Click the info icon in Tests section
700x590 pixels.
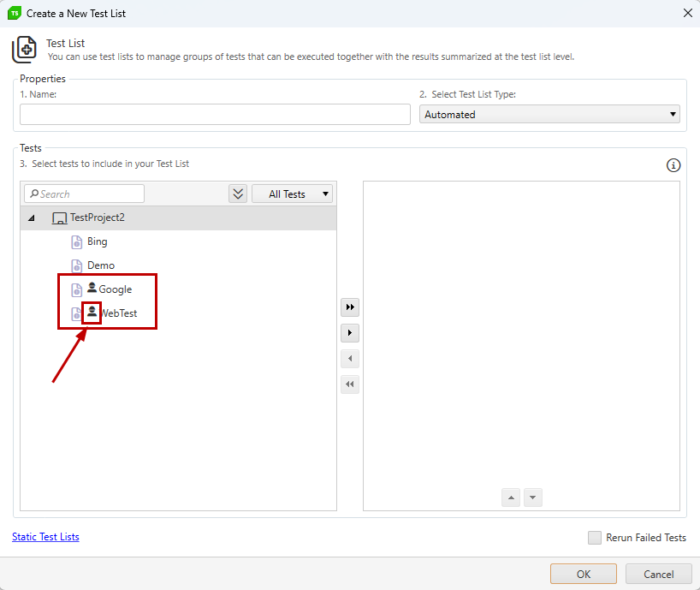pyautogui.click(x=673, y=165)
